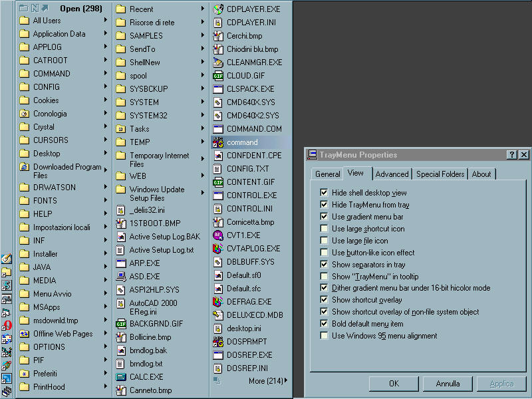Enable Use large shortcut icon
Viewport: 532px width, 399px height.
click(324, 229)
